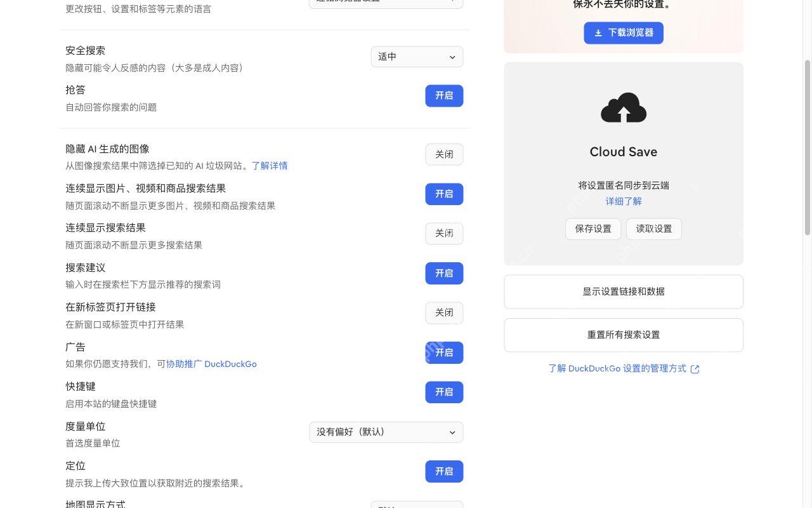This screenshot has width=812, height=508.
Task: Toggle 定位 location switch
Action: coord(444,472)
